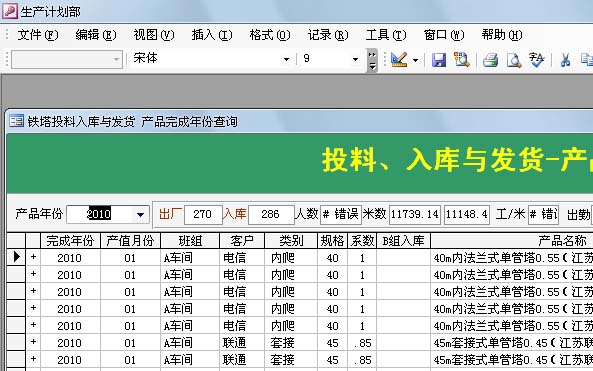This screenshot has width=593, height=371.
Task: Open the 视图(V) menu
Action: (x=154, y=35)
